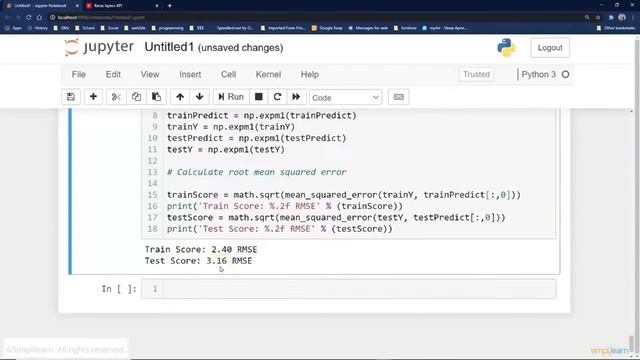Restart kernel and run all with the fast-forward icon
The image size is (640, 360).
point(296,97)
